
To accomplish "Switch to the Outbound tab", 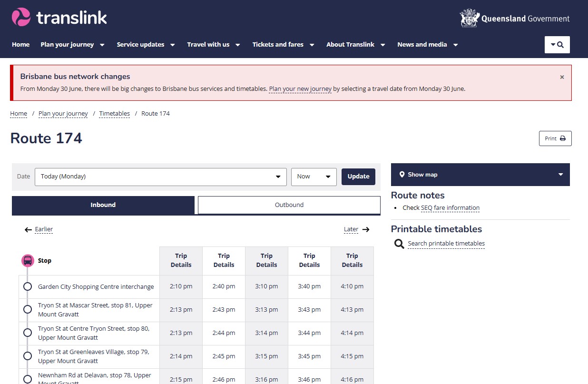I will [x=289, y=205].
